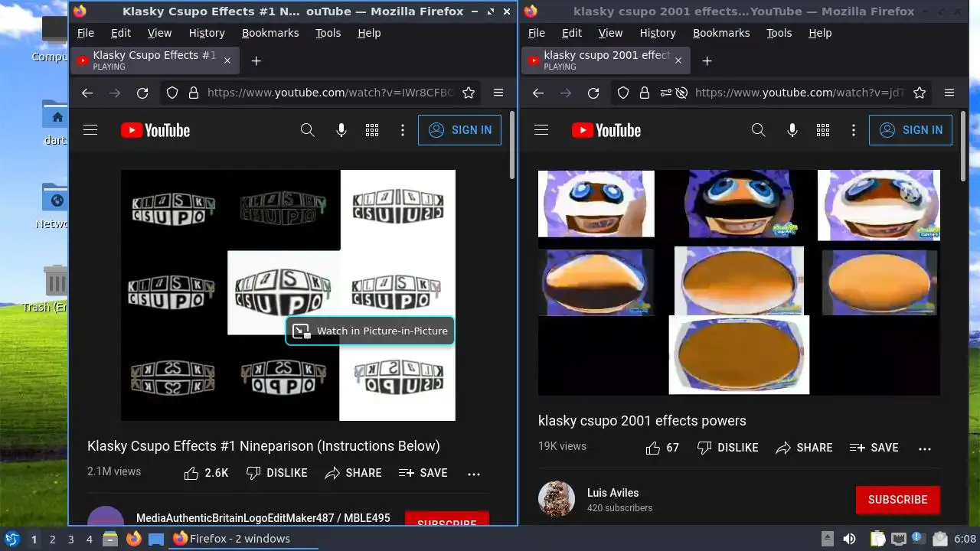The width and height of the screenshot is (980, 551).
Task: Open YouTube apps grid in left window
Action: (x=372, y=130)
